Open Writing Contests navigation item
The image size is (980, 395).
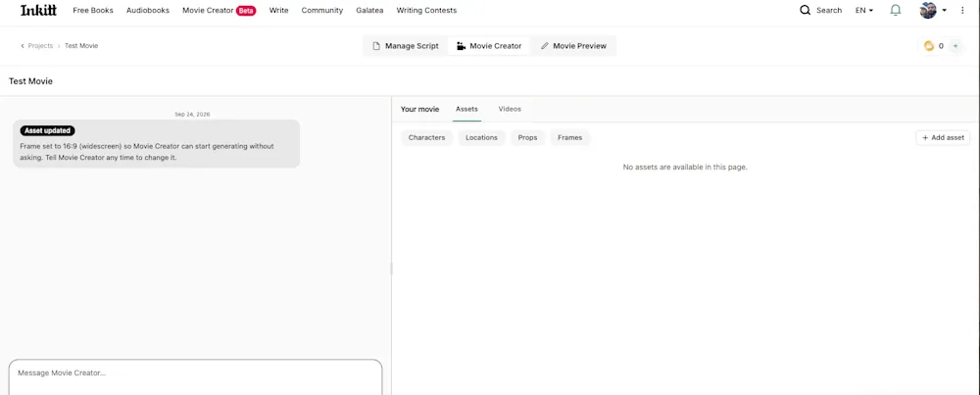[x=426, y=10]
